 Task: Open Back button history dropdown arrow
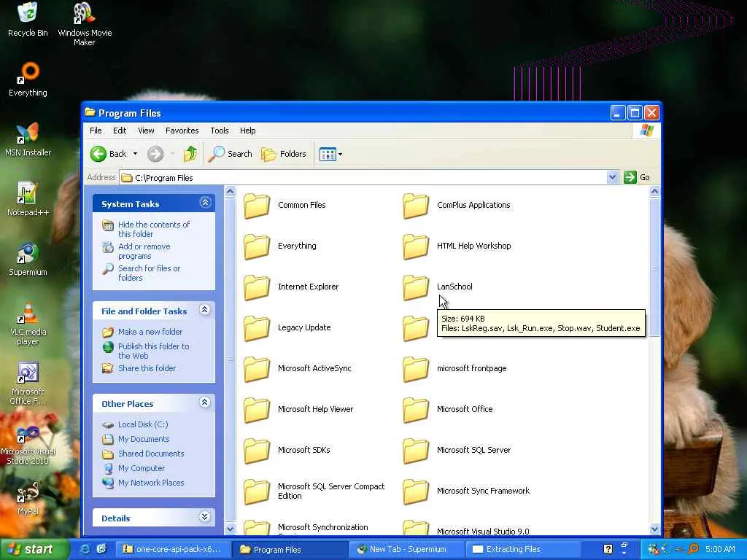135,154
